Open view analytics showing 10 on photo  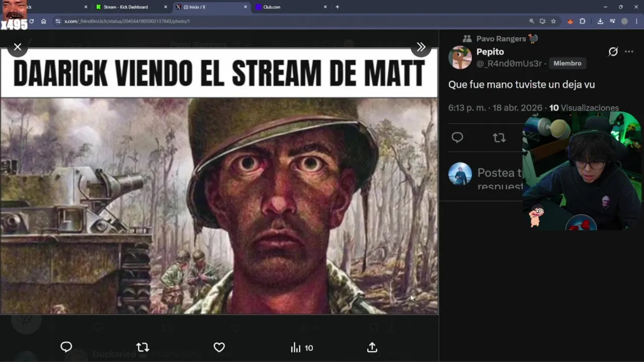(302, 347)
